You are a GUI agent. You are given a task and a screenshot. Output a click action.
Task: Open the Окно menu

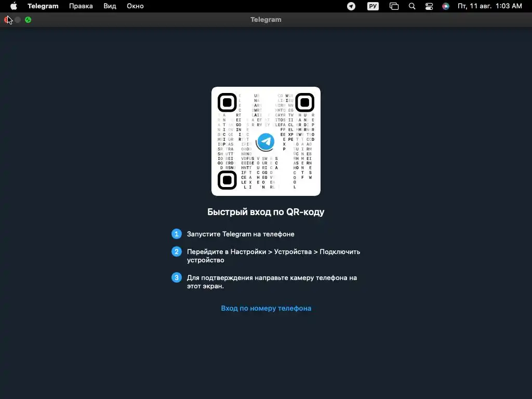(x=135, y=6)
